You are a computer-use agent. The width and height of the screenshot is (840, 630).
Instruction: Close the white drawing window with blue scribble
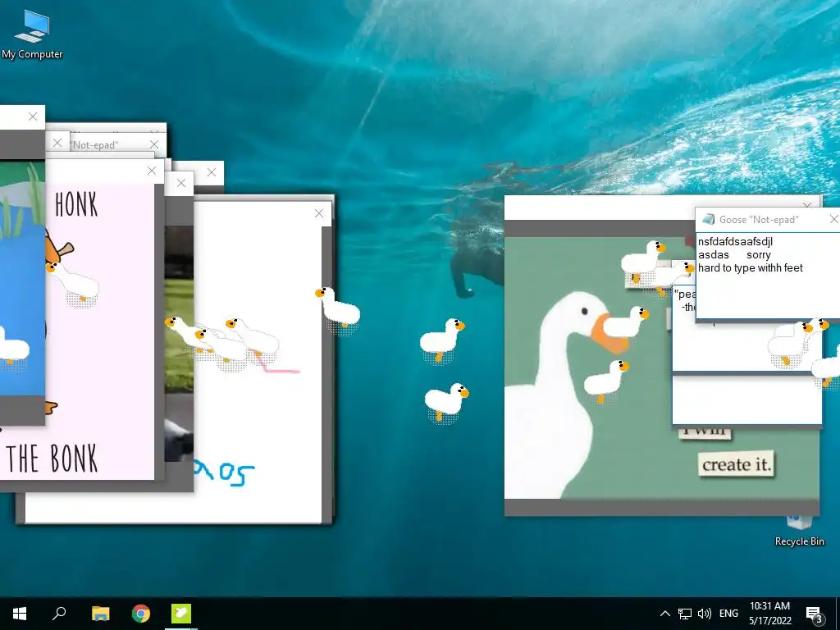pos(319,214)
